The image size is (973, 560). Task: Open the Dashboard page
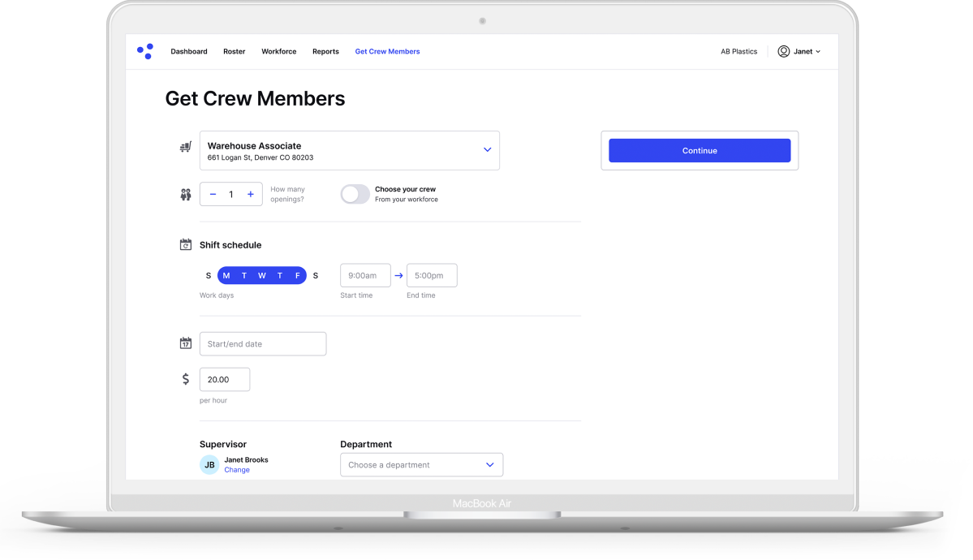point(188,51)
